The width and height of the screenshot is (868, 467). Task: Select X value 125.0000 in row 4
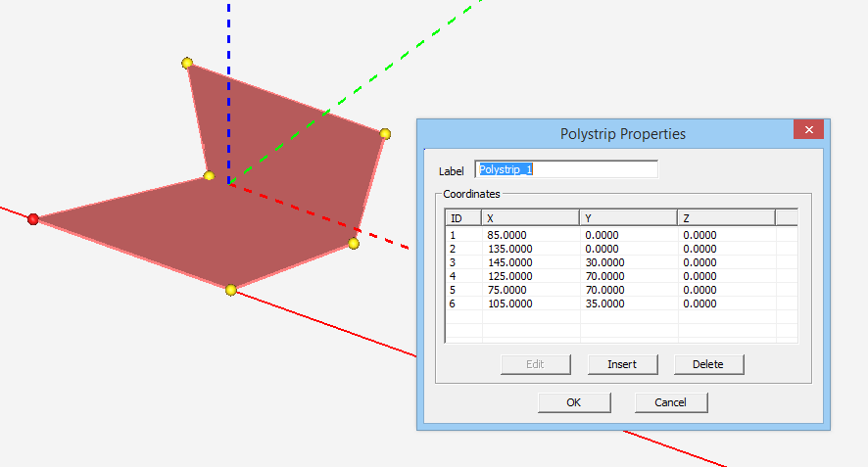pos(509,276)
